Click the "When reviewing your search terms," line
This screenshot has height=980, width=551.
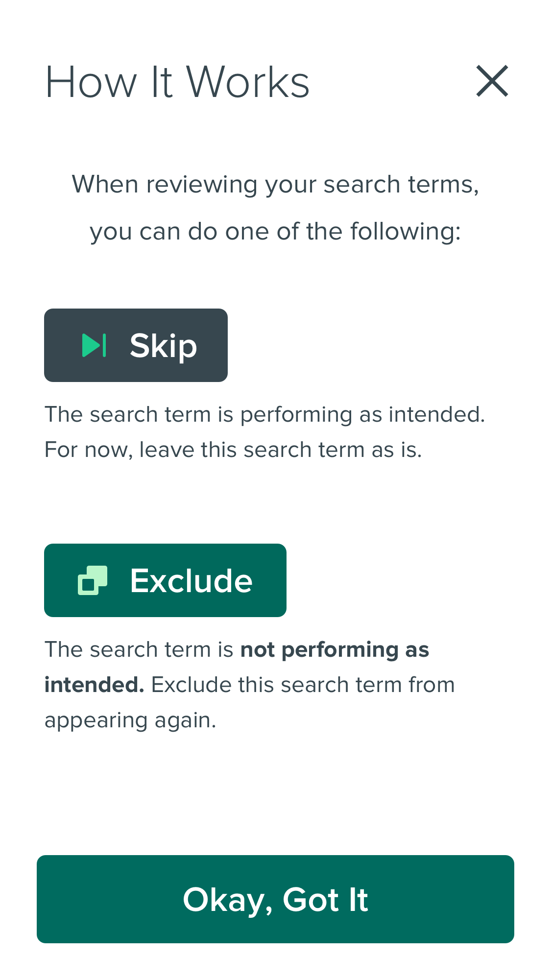click(275, 185)
